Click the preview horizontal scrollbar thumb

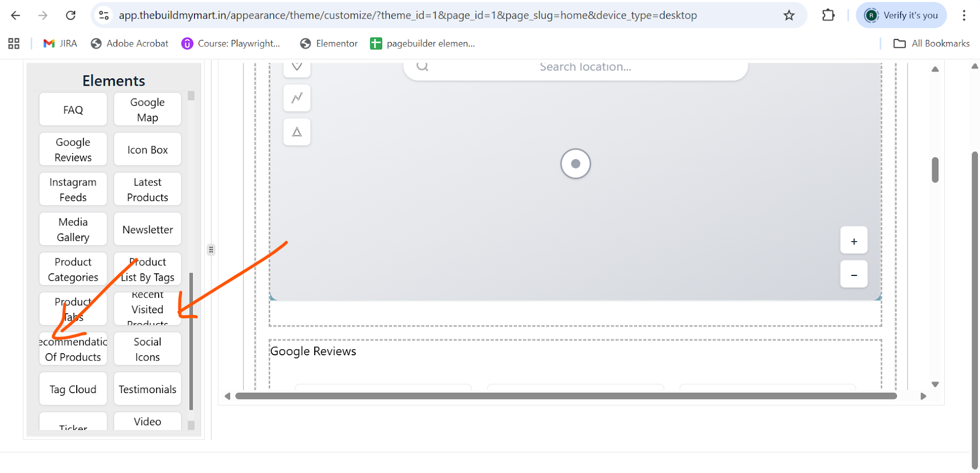pos(566,396)
